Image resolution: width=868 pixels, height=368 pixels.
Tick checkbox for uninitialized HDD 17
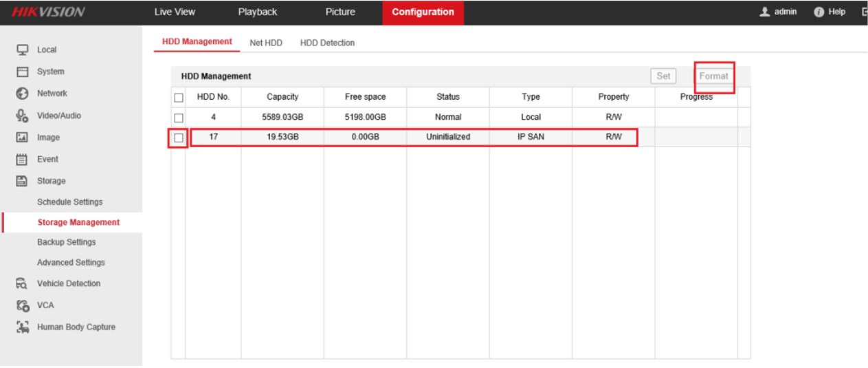(179, 138)
